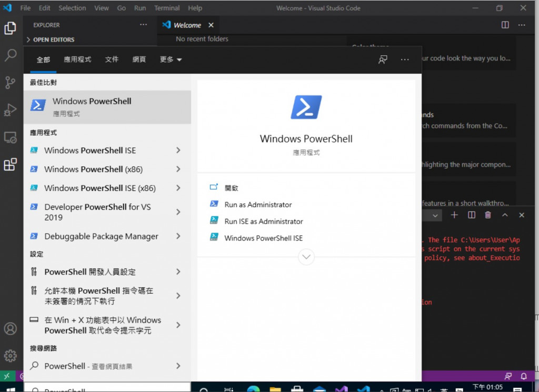Expand arrow for Windows PowerShell ISE result
This screenshot has width=539, height=392.
(178, 150)
